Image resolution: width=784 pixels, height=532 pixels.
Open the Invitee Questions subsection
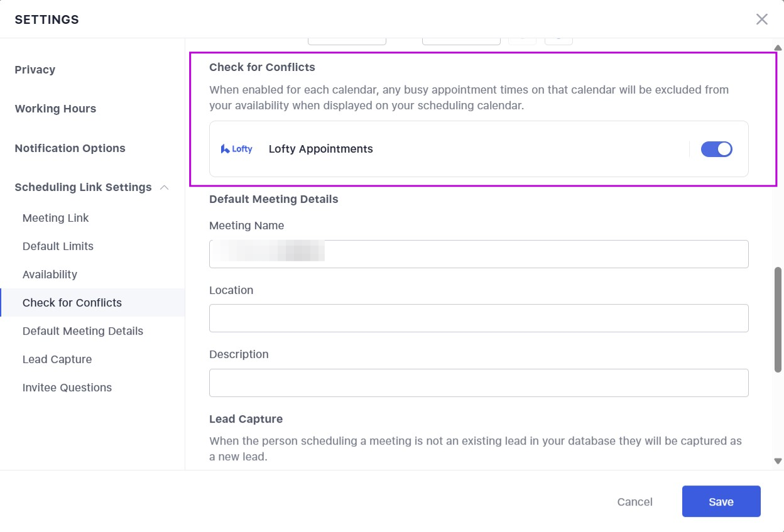67,388
